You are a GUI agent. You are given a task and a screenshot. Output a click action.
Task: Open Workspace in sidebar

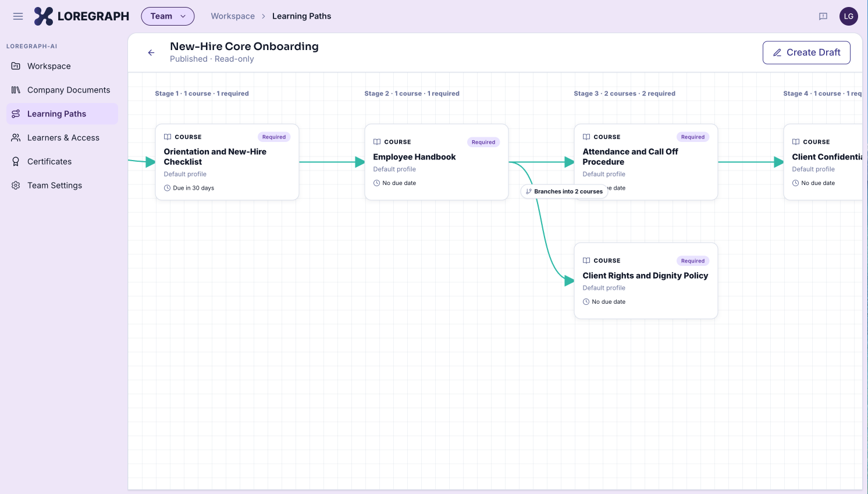(x=62, y=66)
